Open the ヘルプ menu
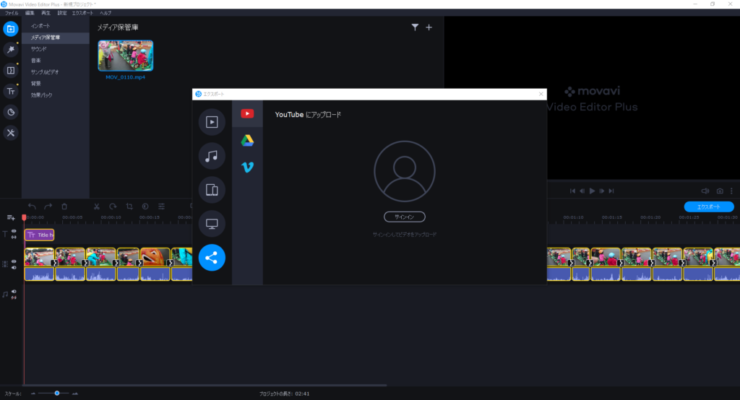The height and width of the screenshot is (400, 740). coord(106,13)
